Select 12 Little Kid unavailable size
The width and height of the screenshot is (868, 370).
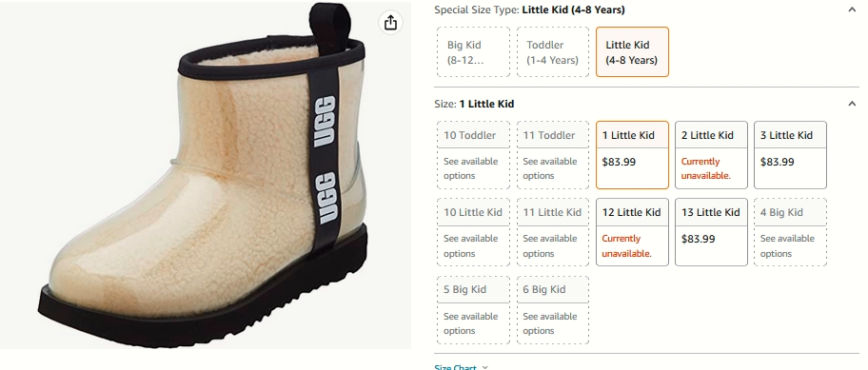(x=632, y=232)
